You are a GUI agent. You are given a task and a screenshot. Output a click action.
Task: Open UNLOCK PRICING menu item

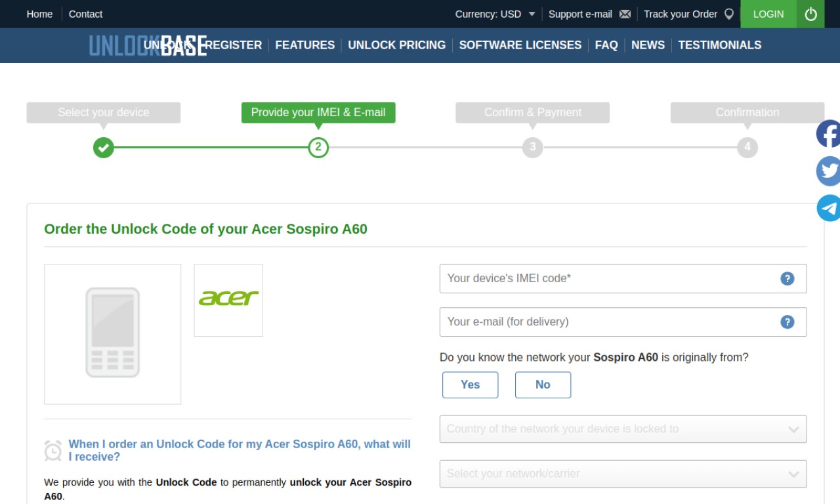(397, 45)
